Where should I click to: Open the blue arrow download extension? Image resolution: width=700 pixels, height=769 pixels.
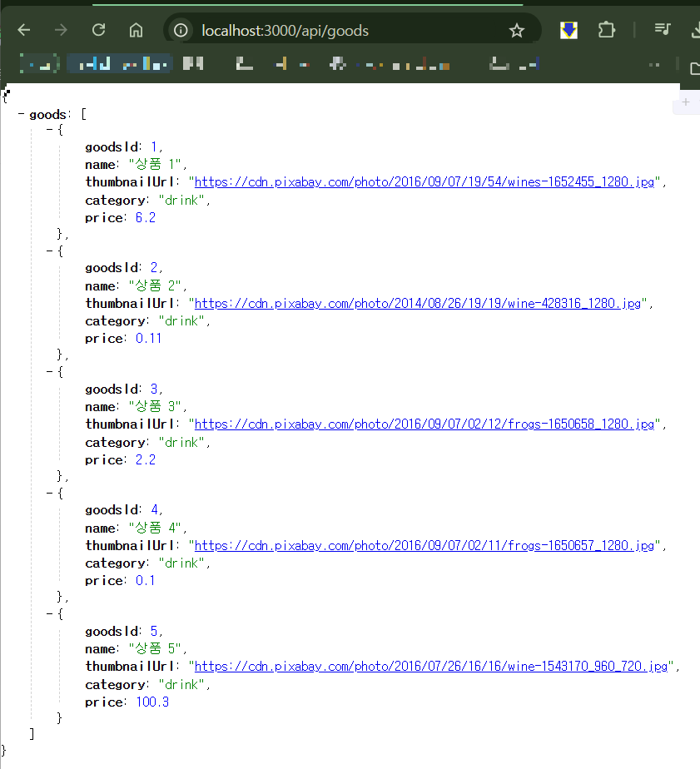[x=568, y=31]
